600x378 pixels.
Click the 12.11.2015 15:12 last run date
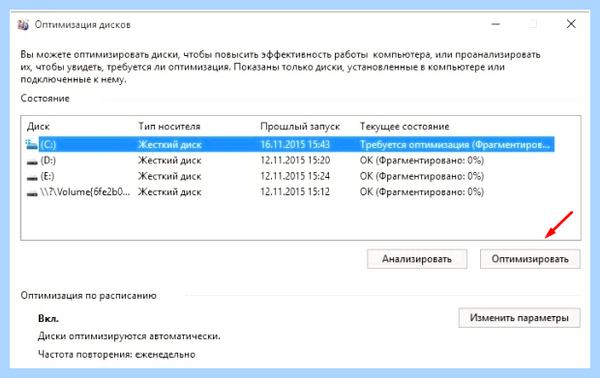pyautogui.click(x=295, y=192)
